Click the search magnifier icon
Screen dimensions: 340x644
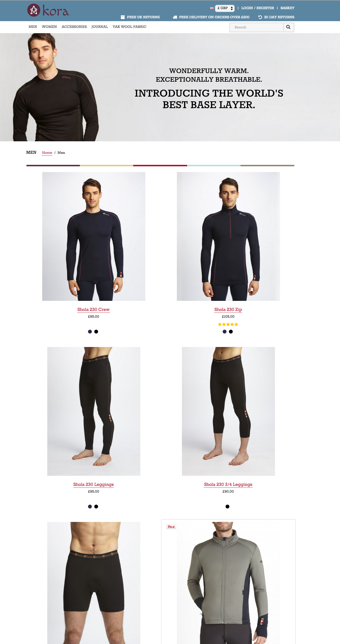click(x=288, y=27)
